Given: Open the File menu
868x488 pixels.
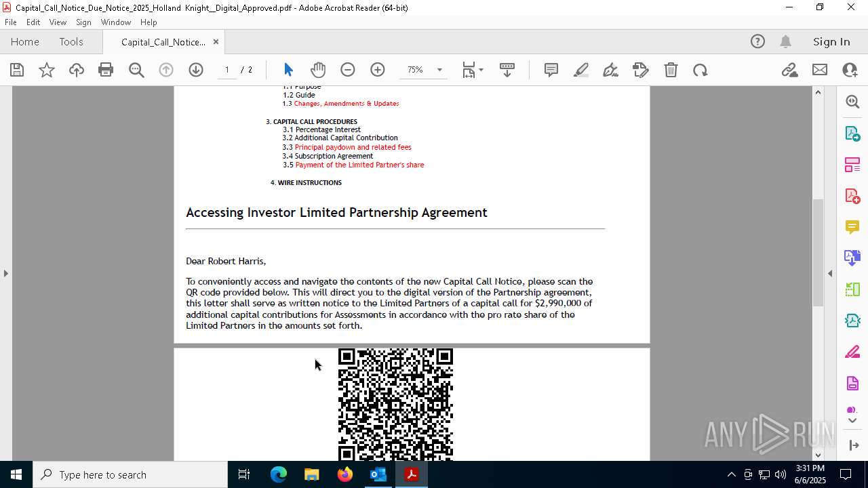Looking at the screenshot, I should [x=11, y=22].
